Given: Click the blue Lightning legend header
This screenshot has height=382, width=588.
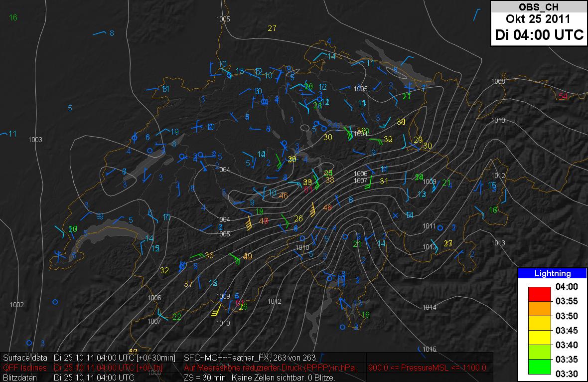Looking at the screenshot, I should click(552, 273).
